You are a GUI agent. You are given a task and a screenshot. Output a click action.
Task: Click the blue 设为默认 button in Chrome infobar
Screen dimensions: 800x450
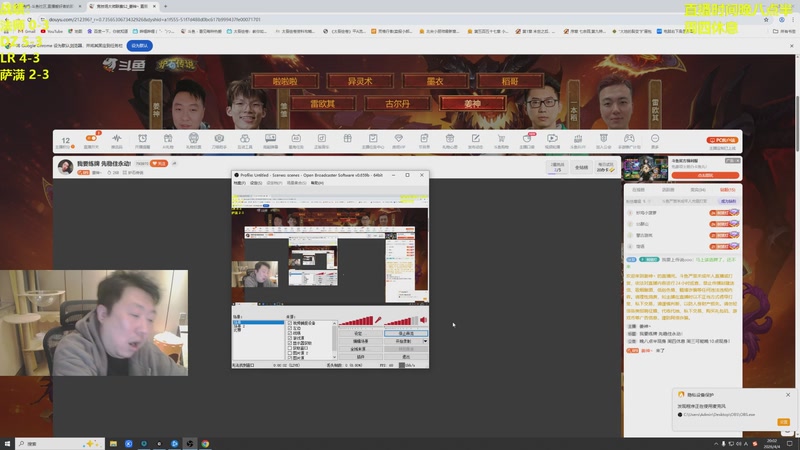139,45
